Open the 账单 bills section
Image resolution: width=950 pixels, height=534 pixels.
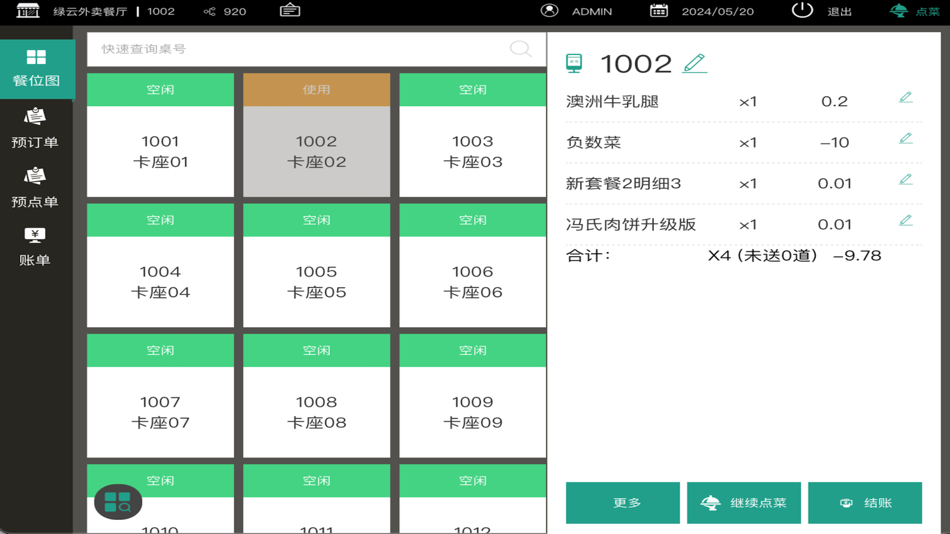[35, 247]
